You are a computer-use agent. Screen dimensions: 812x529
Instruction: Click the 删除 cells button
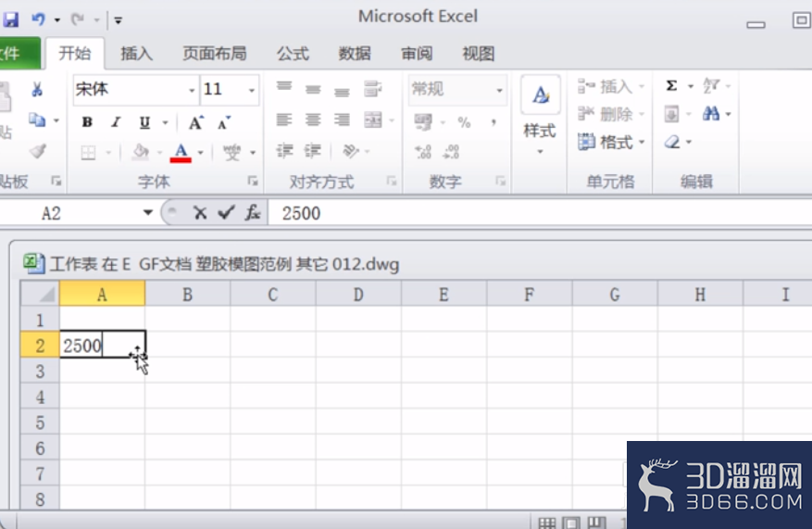click(x=611, y=114)
